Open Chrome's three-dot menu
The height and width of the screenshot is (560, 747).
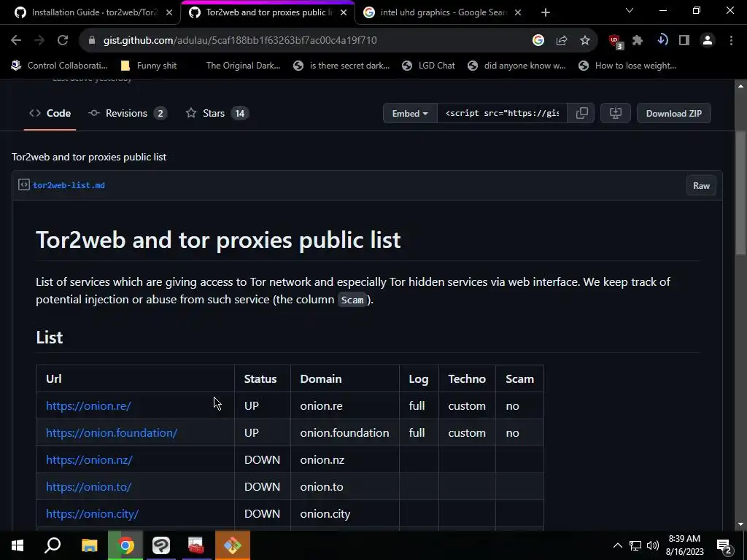(731, 41)
